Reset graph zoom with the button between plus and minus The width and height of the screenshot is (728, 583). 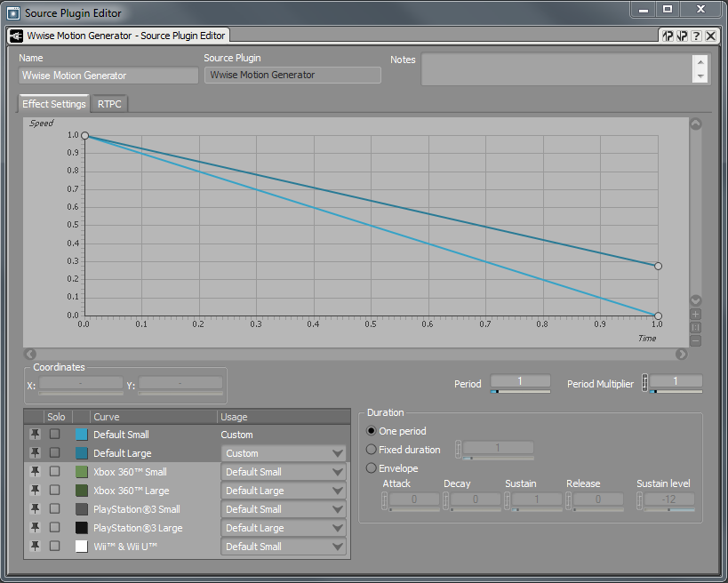coord(695,327)
